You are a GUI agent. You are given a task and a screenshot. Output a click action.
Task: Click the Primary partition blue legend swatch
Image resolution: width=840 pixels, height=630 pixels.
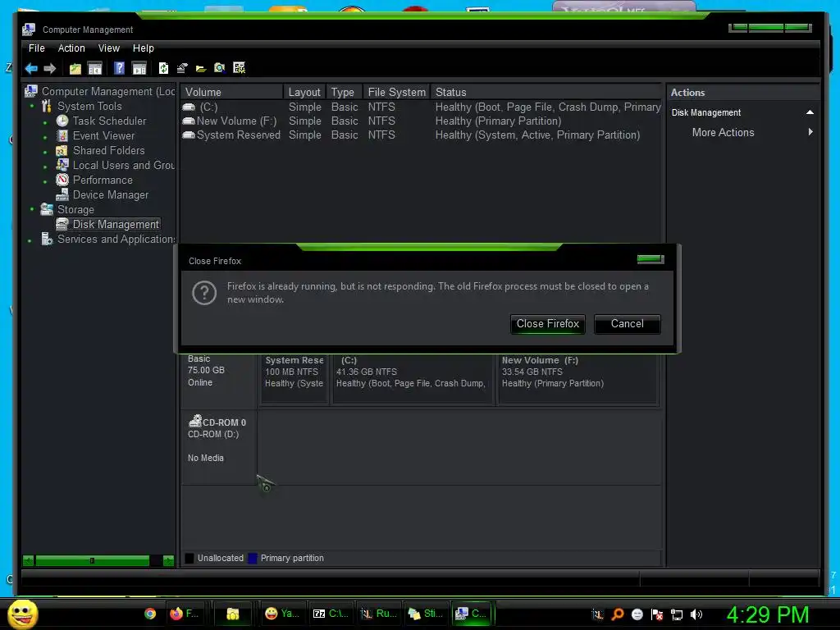[253, 558]
